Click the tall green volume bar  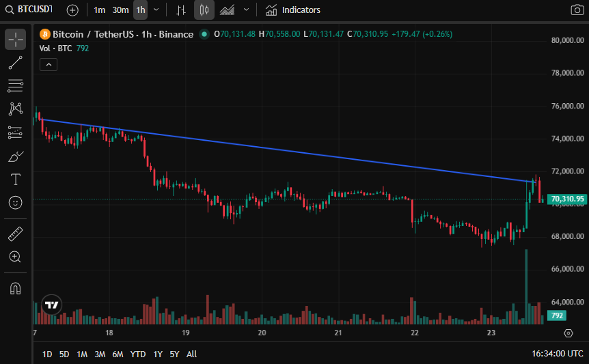point(526,286)
